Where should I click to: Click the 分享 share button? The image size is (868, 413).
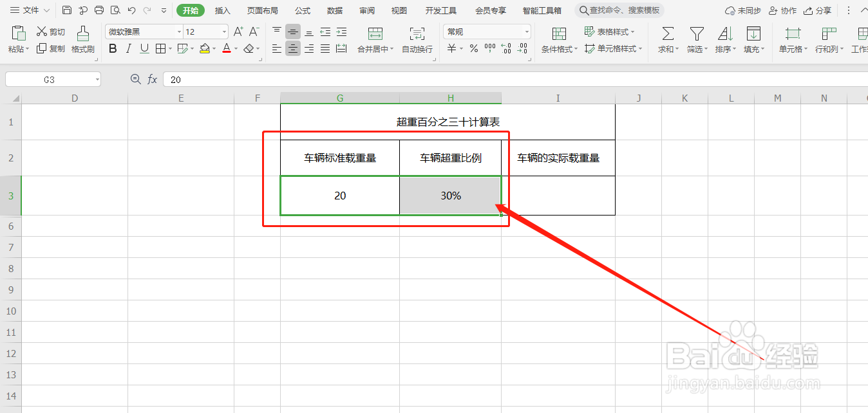click(817, 11)
